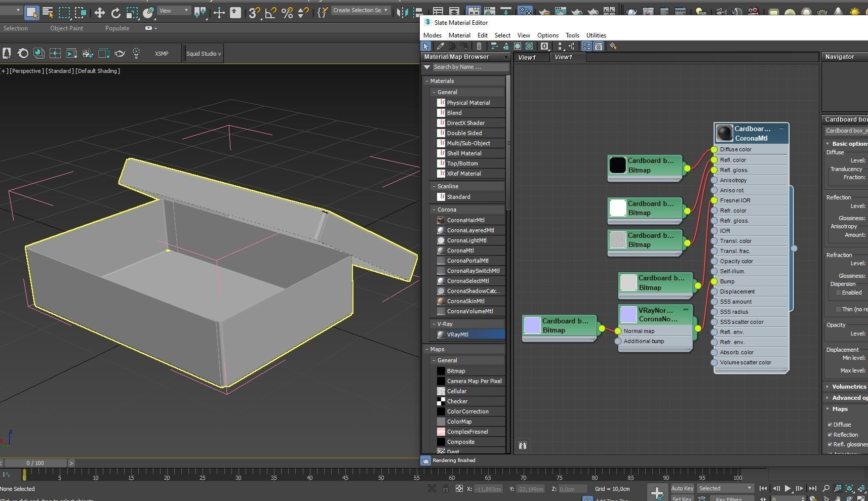Click the binoculars search icon in View1

click(x=523, y=445)
